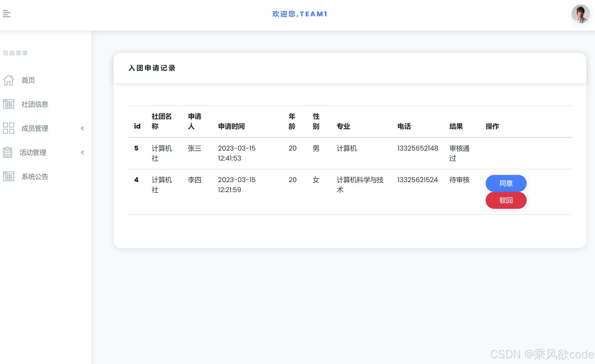This screenshot has width=595, height=364.
Task: Open the 系统公告 page
Action: coord(35,176)
